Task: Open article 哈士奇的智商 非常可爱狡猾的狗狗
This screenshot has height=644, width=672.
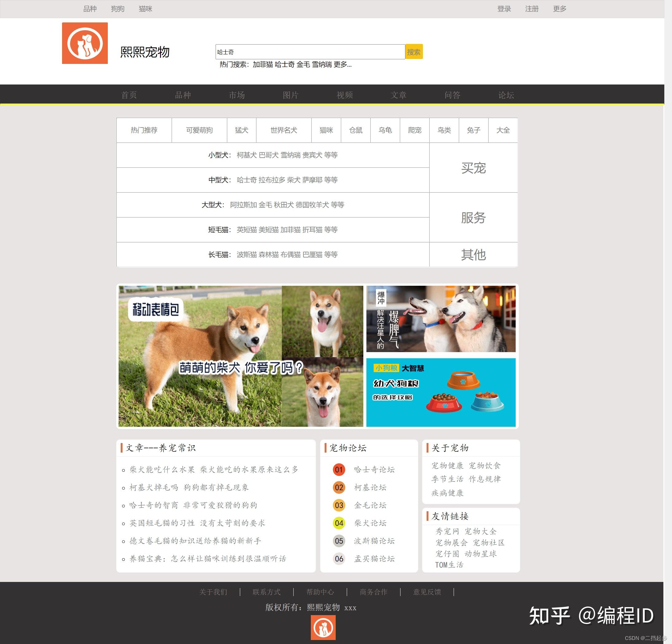Action: (193, 505)
